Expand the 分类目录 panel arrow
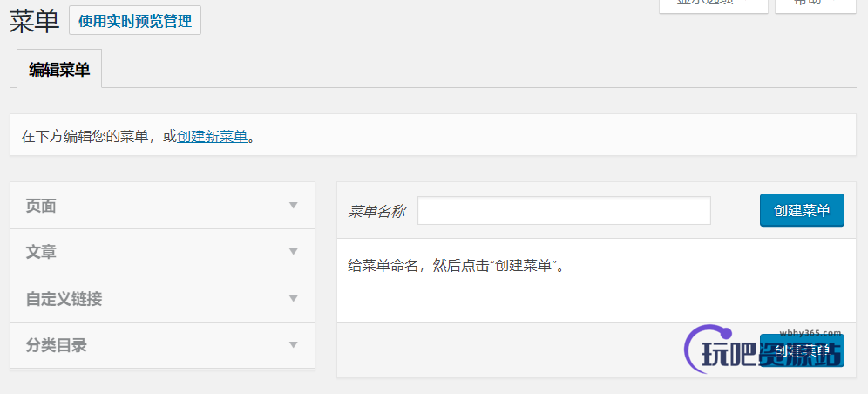 click(294, 345)
